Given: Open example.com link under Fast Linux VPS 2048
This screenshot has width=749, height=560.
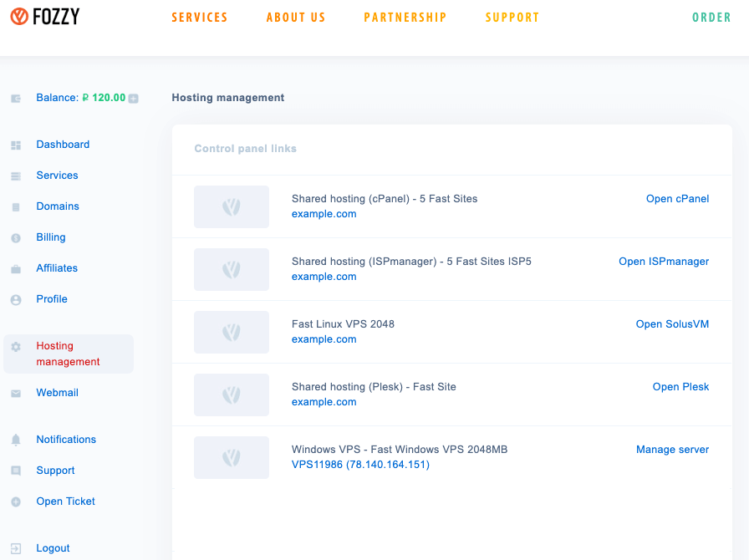Looking at the screenshot, I should 324,339.
